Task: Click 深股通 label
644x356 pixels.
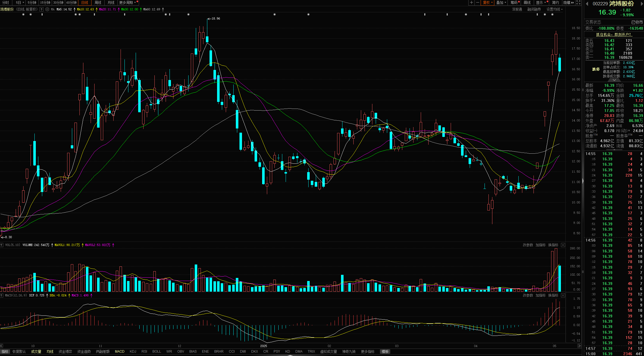Action: (x=517, y=9)
